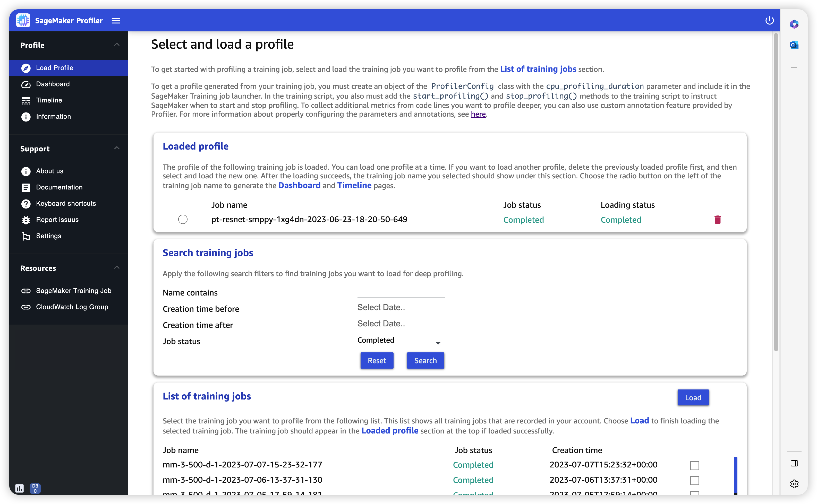The image size is (817, 504).
Task: Click the power button icon top right
Action: tap(769, 20)
